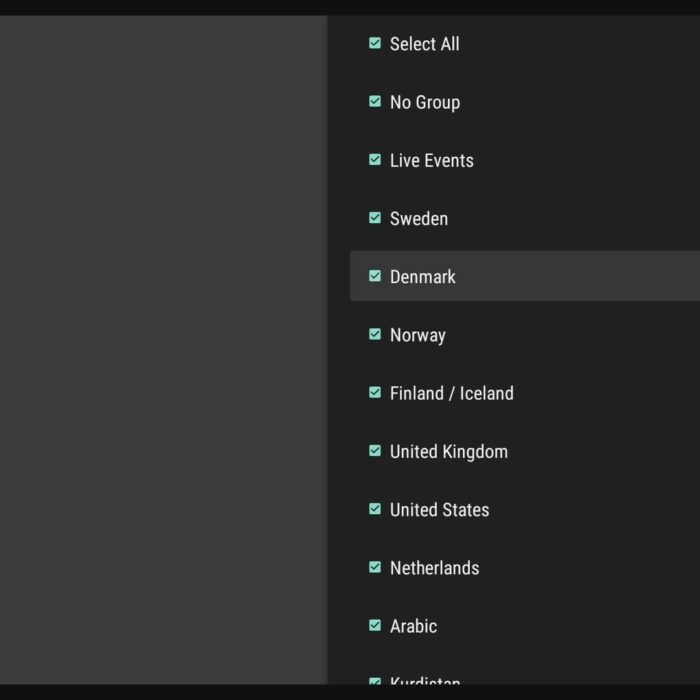Viewport: 700px width, 700px height.
Task: Toggle the No Group checkbox
Action: pos(375,101)
